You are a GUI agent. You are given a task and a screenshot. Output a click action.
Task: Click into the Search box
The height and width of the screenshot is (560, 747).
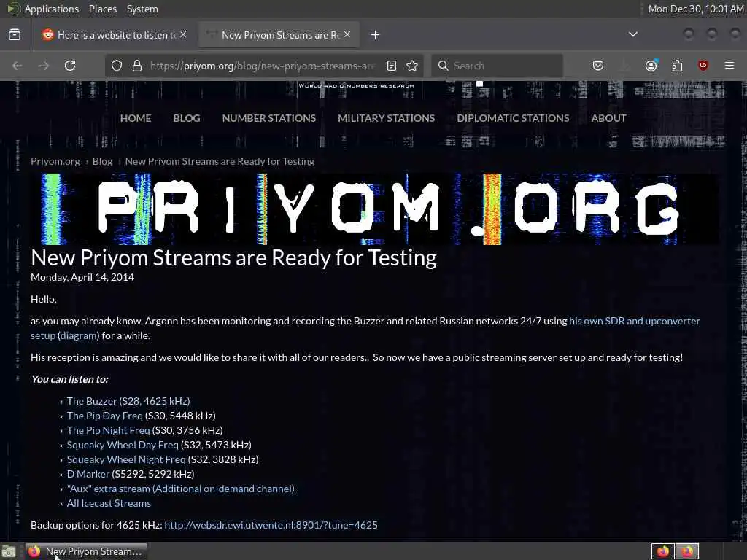point(498,66)
